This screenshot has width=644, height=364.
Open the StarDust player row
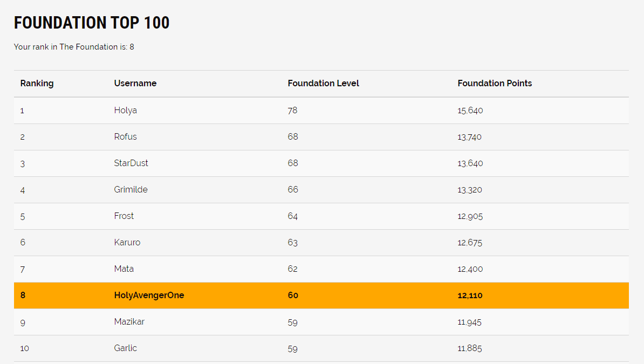tap(321, 163)
